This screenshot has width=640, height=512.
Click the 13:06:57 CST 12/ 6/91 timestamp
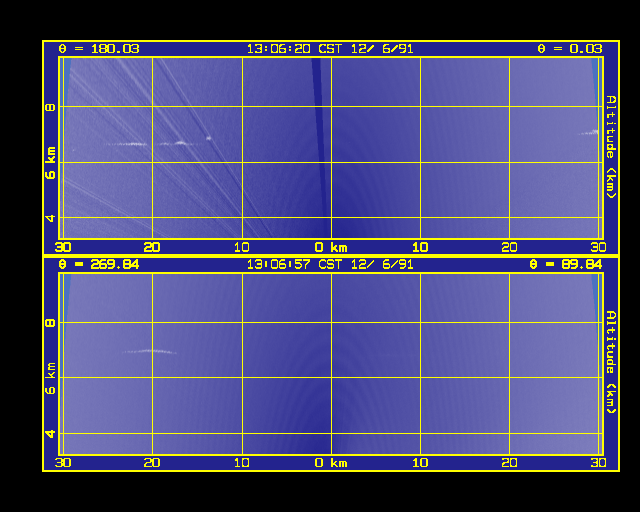point(330,265)
